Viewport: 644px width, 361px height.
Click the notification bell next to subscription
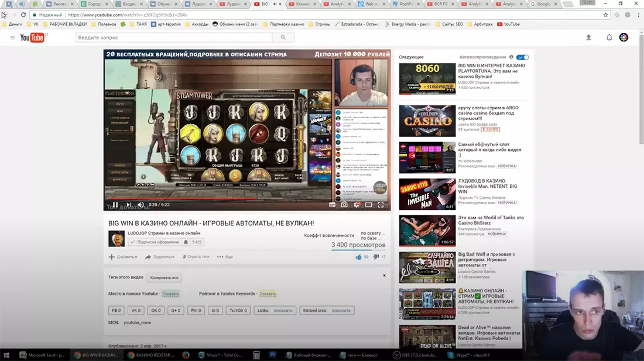coord(186,242)
